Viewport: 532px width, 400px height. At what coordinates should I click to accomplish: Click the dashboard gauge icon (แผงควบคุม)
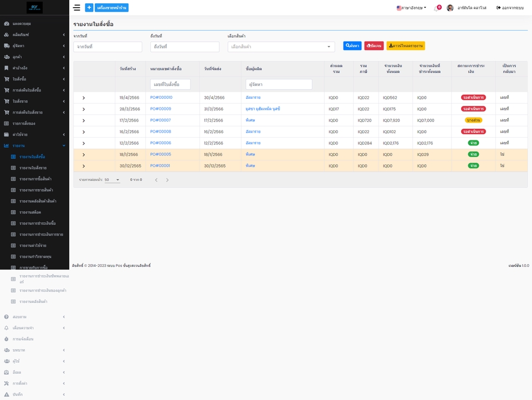7,24
